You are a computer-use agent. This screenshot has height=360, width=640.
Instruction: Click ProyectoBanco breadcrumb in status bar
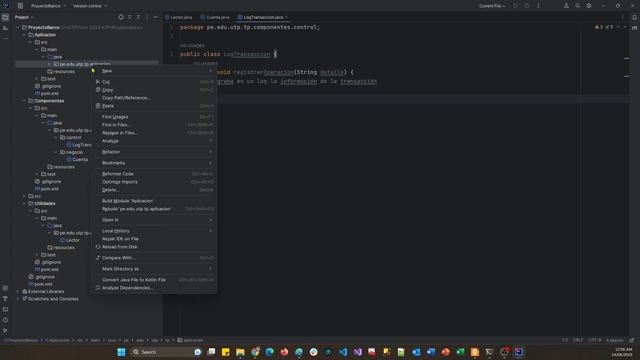click(21, 340)
